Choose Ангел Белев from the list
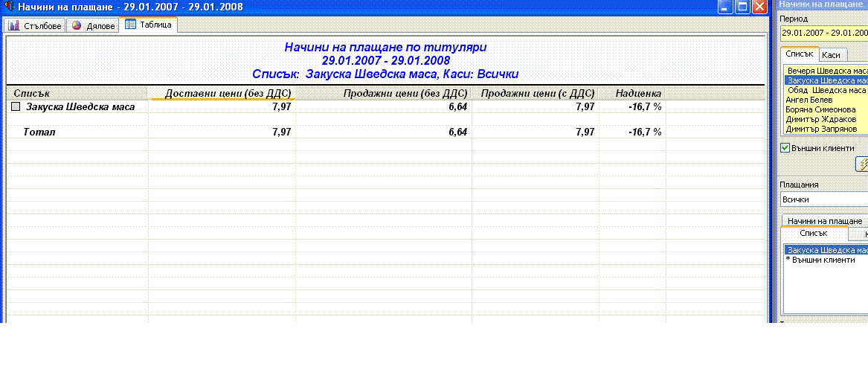This screenshot has height=381, width=868. (811, 100)
